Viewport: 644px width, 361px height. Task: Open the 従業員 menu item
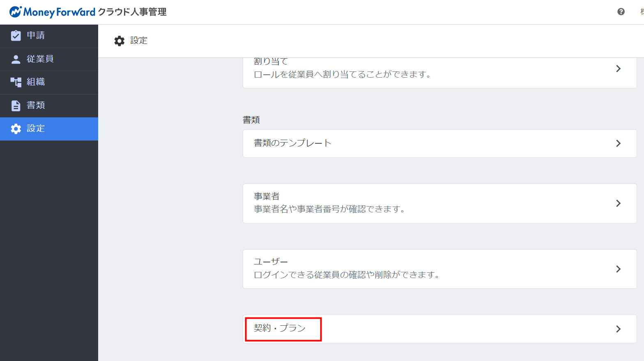tap(49, 59)
